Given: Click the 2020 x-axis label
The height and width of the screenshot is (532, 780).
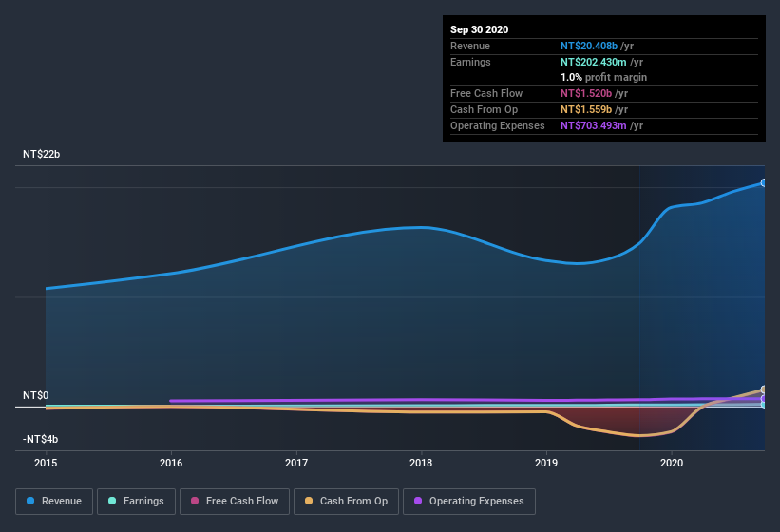Looking at the screenshot, I should pyautogui.click(x=672, y=463).
